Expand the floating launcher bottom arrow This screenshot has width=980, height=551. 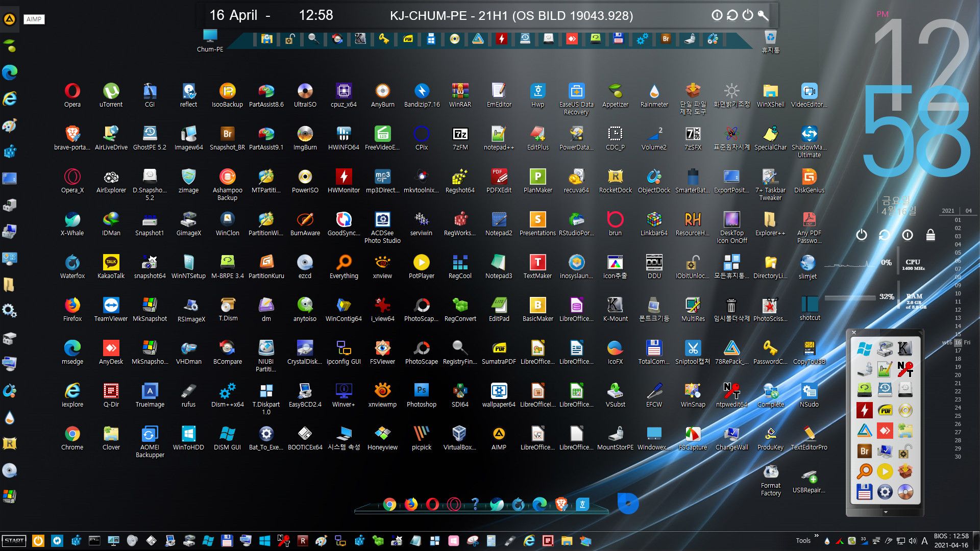point(886,512)
